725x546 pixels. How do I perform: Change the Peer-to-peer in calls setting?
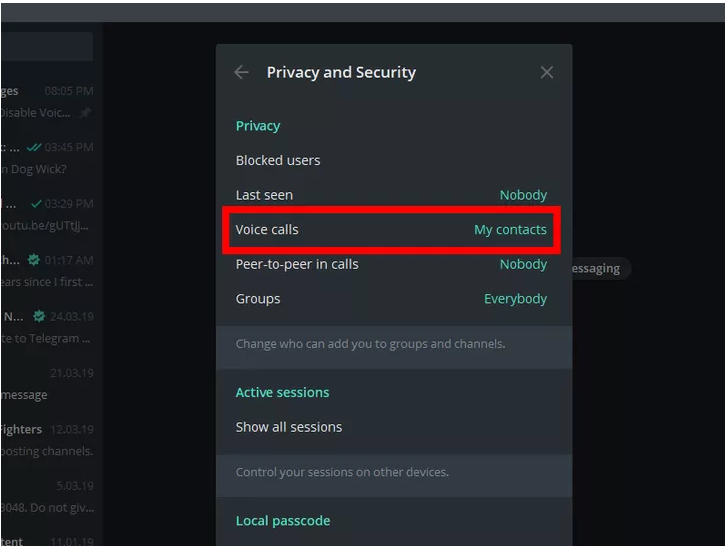point(523,264)
